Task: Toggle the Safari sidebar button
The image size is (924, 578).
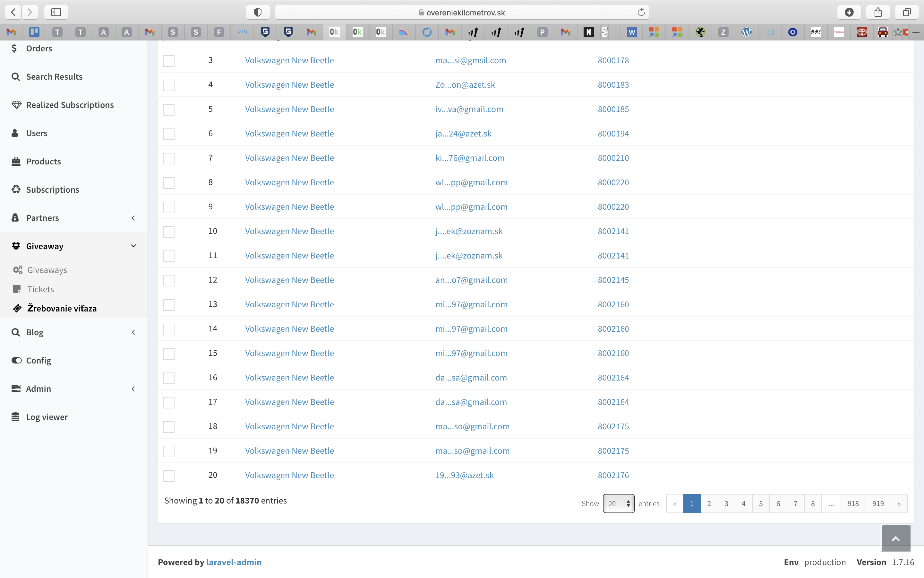Action: (56, 12)
